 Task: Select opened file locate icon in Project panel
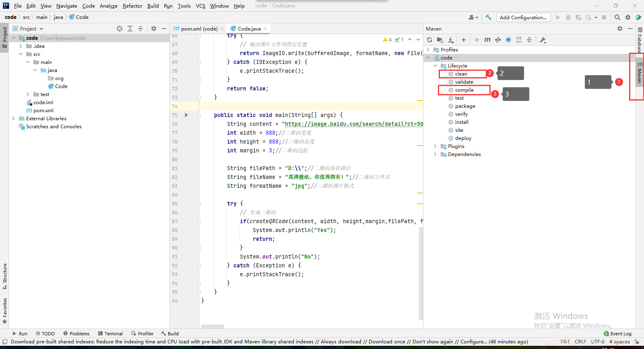(x=120, y=29)
